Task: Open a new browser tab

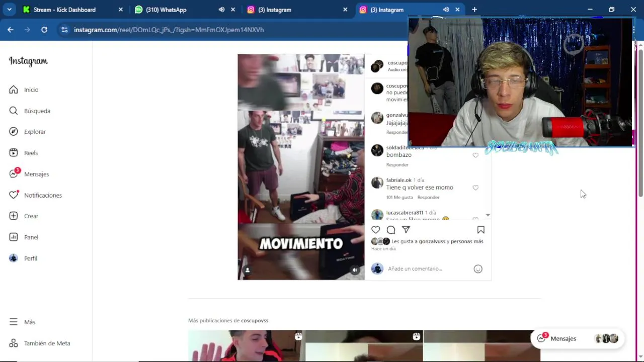Action: (x=474, y=10)
